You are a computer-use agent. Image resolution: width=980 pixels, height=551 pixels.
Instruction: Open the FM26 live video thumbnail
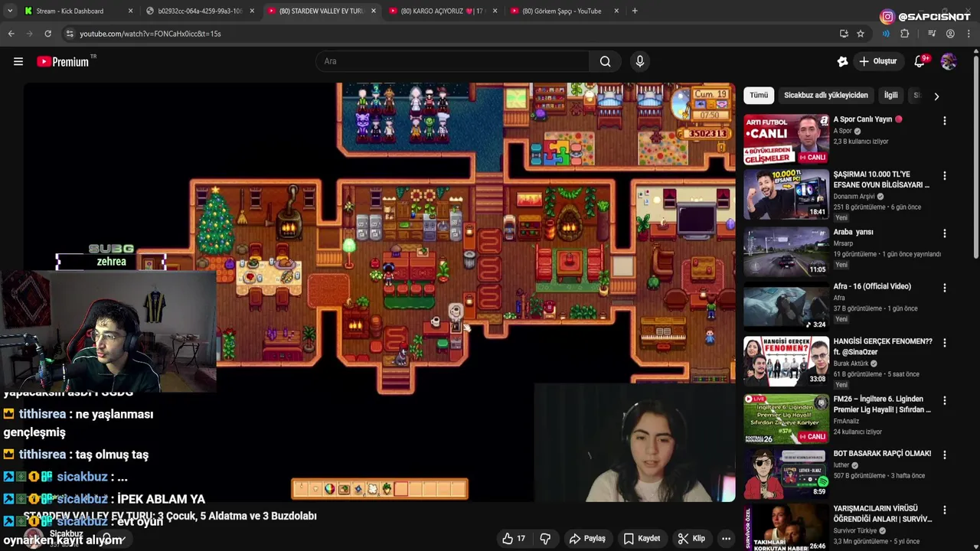coord(786,419)
